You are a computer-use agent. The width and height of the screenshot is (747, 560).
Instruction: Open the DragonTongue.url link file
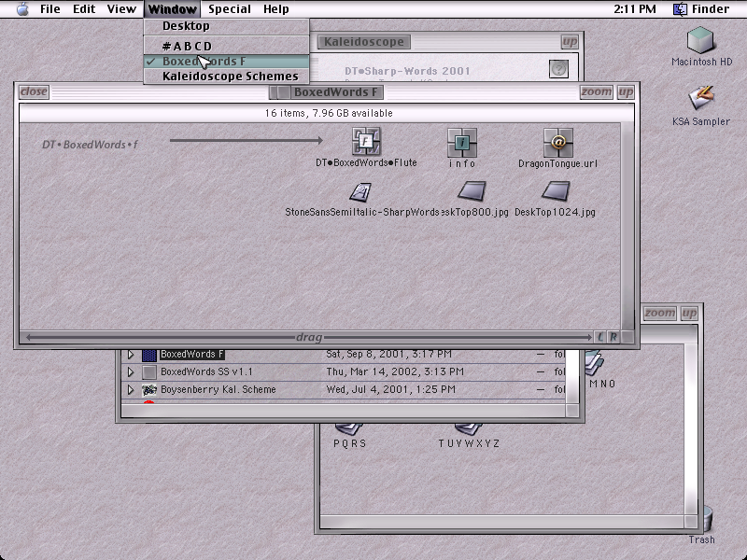click(557, 143)
